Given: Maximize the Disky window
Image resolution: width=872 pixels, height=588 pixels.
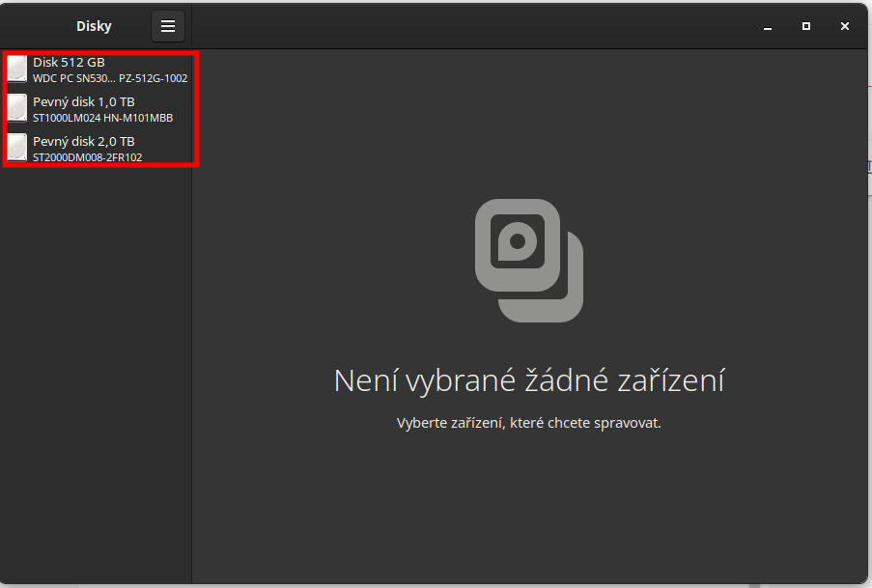Looking at the screenshot, I should (x=805, y=26).
